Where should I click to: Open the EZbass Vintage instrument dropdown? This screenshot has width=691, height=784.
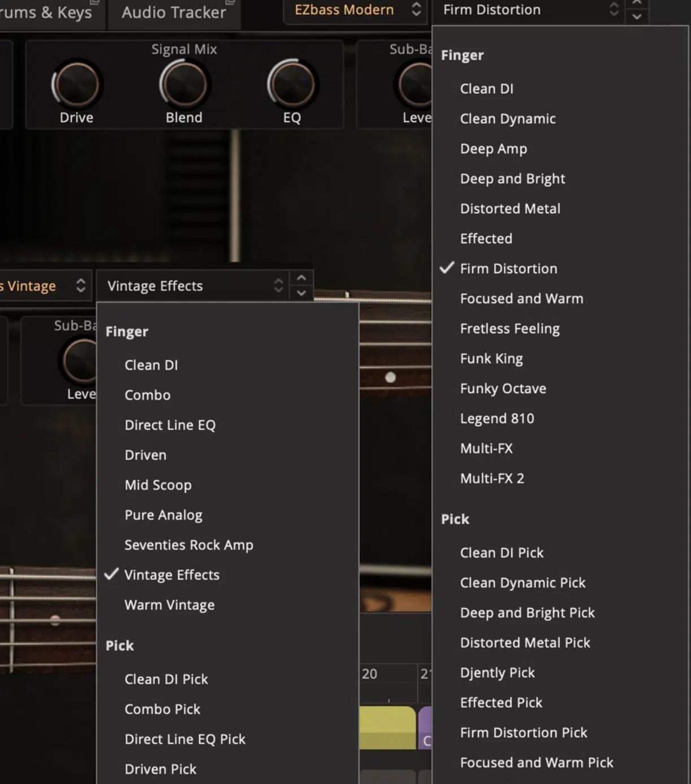[x=45, y=286]
